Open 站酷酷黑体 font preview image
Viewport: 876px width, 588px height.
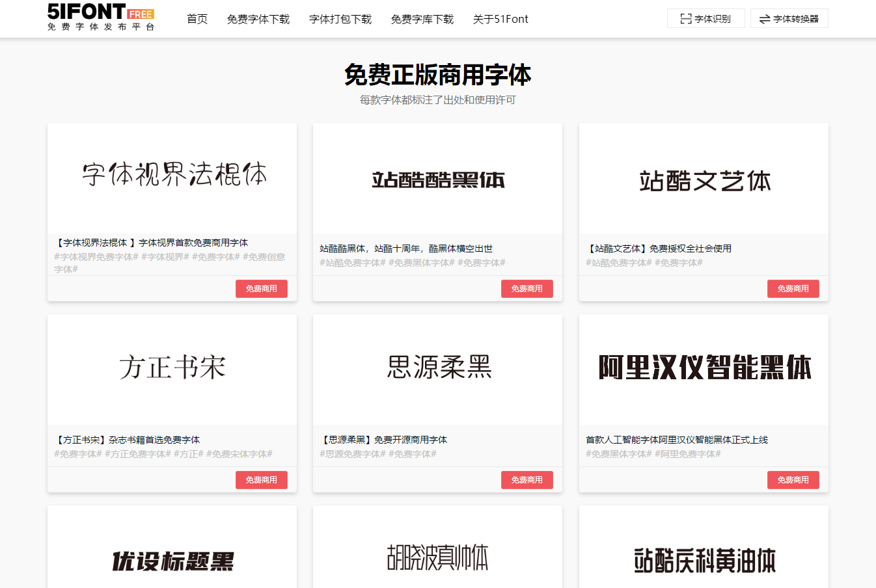pyautogui.click(x=437, y=178)
